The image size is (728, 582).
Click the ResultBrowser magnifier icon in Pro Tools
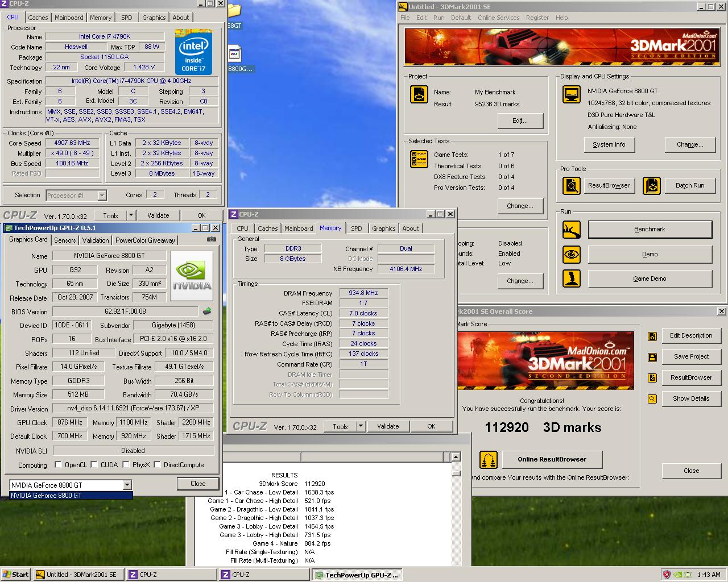pos(572,185)
